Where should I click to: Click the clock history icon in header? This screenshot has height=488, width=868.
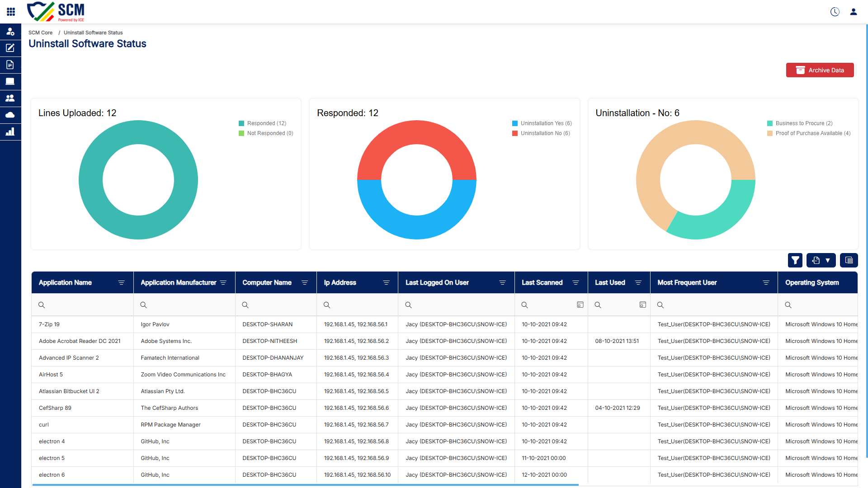pyautogui.click(x=835, y=12)
